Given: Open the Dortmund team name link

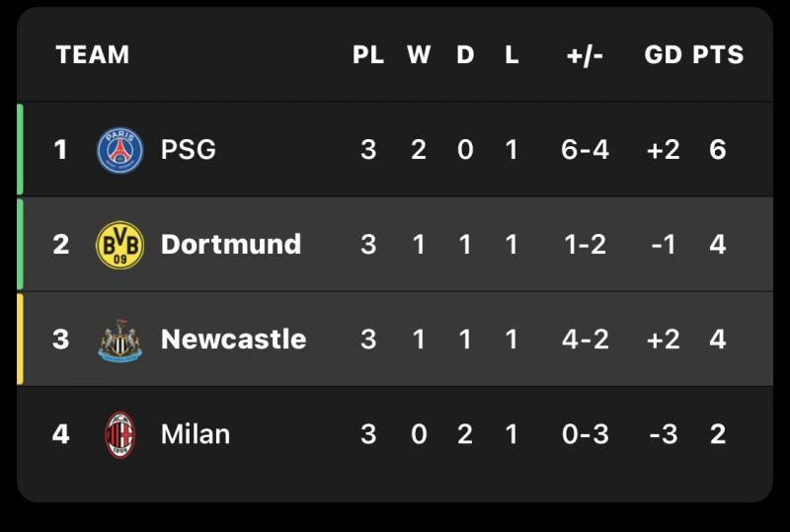Looking at the screenshot, I should click(x=230, y=245).
